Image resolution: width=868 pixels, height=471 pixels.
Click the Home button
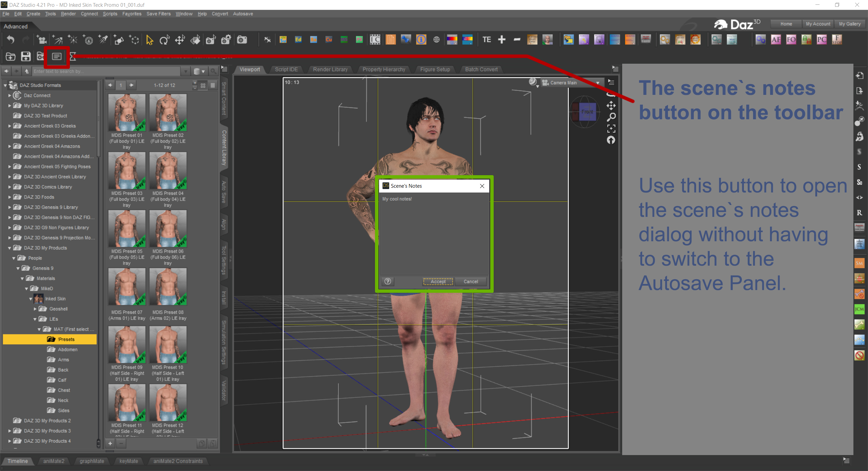click(786, 24)
